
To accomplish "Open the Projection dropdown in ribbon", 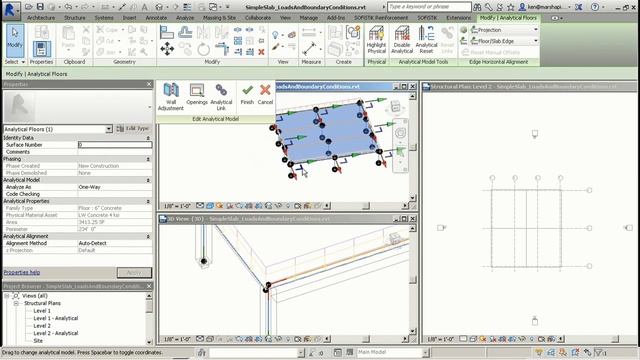I will pyautogui.click(x=536, y=30).
